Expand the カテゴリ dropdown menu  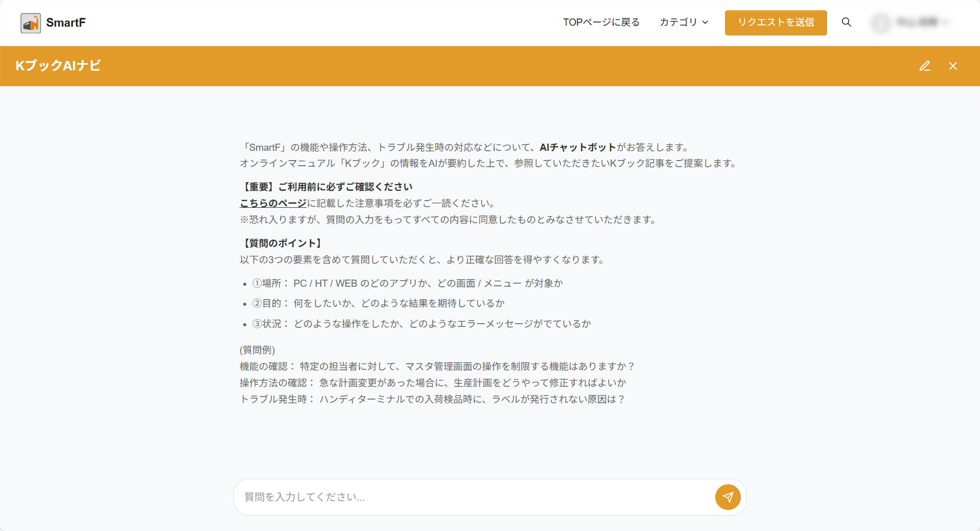[x=678, y=22]
